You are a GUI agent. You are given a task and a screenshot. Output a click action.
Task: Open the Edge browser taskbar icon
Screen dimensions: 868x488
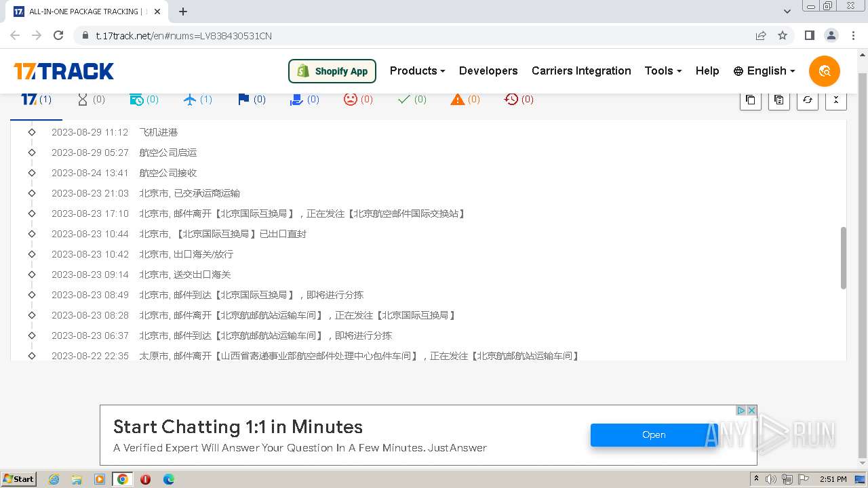point(168,479)
